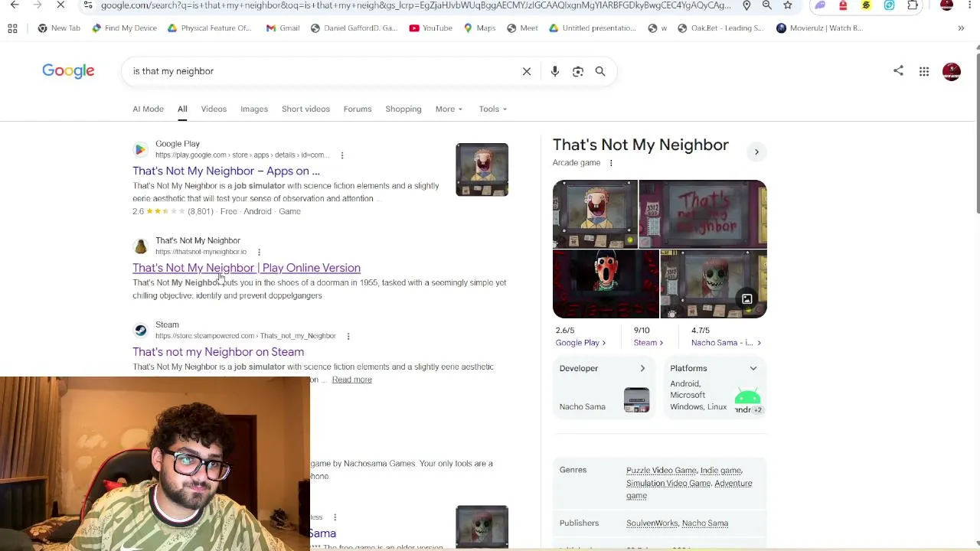Expand the Developer card chevron
This screenshot has height=551, width=980.
click(x=642, y=369)
